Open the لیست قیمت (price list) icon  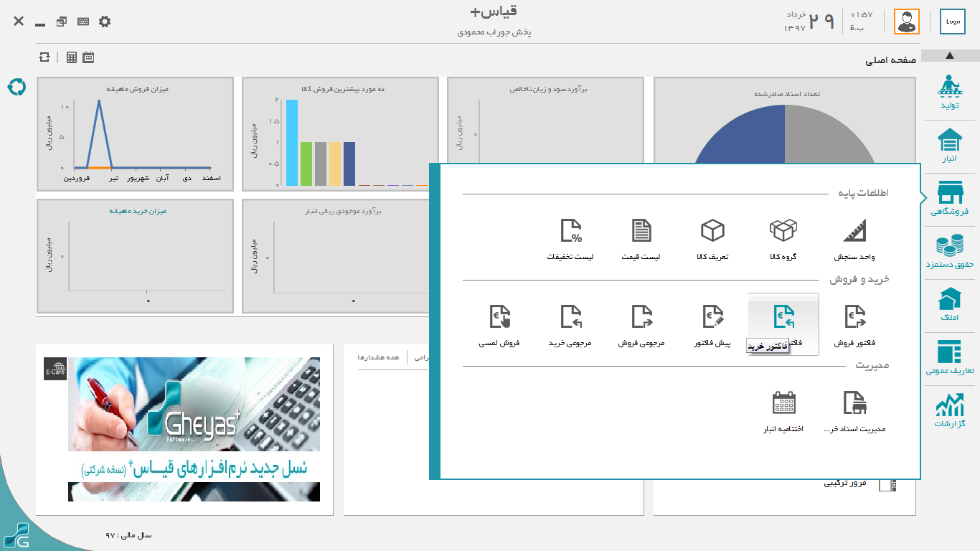pyautogui.click(x=641, y=237)
